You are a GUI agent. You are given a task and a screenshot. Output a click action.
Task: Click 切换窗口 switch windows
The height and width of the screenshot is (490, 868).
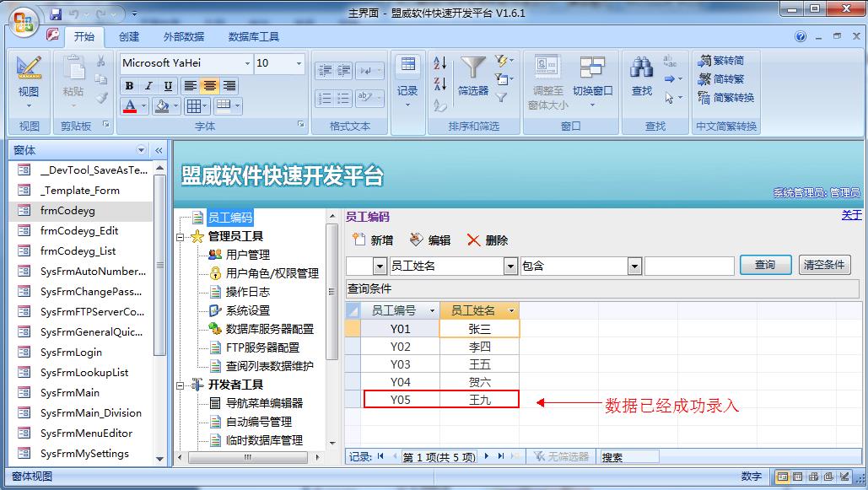pyautogui.click(x=592, y=80)
